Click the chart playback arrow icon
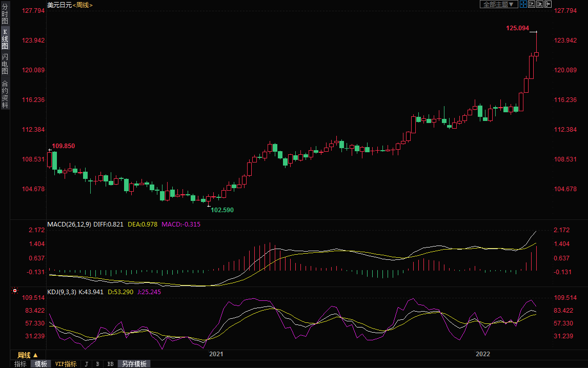 [540, 4]
